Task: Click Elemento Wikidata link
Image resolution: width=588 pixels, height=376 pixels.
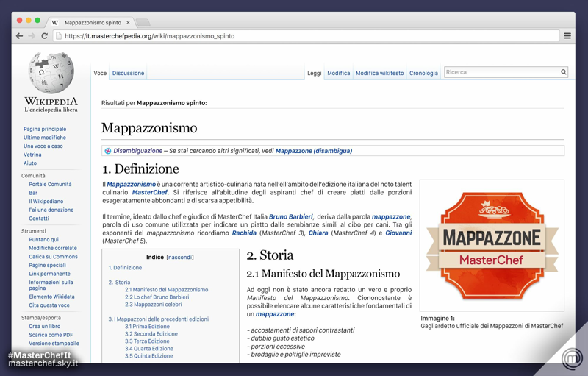Action: (51, 297)
